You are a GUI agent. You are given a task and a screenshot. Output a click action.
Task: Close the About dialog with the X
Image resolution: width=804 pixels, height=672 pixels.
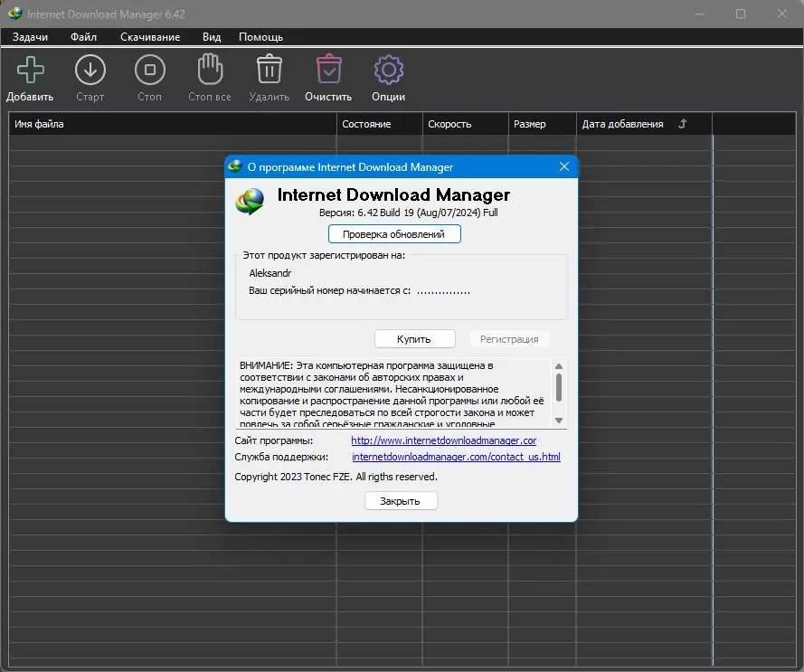click(564, 166)
